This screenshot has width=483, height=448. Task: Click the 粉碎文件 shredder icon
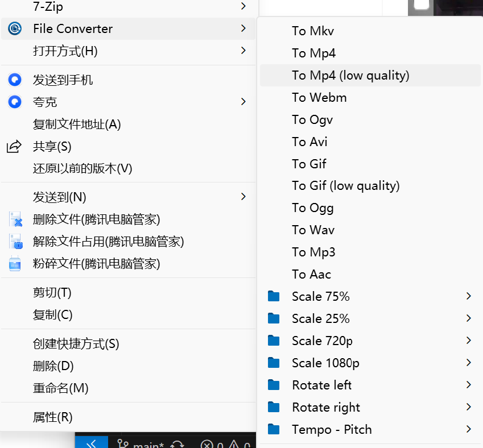[x=15, y=264]
